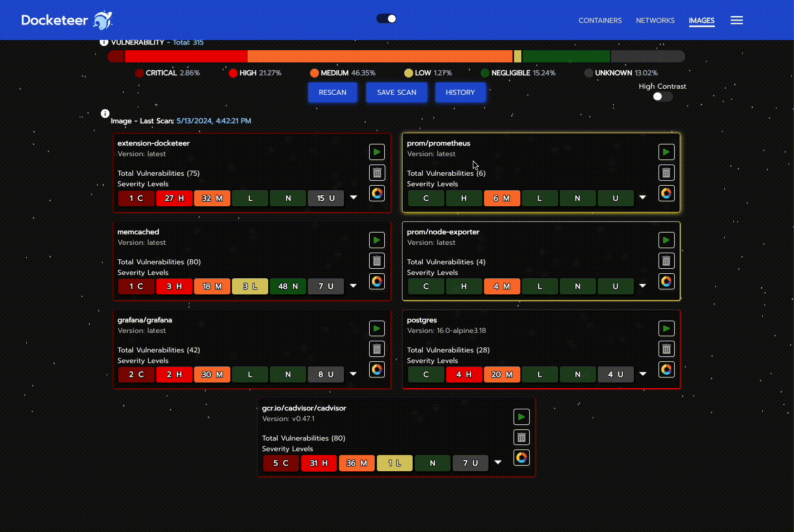Delete the prom/node-exporter image
Image resolution: width=794 pixels, height=532 pixels.
(x=666, y=260)
